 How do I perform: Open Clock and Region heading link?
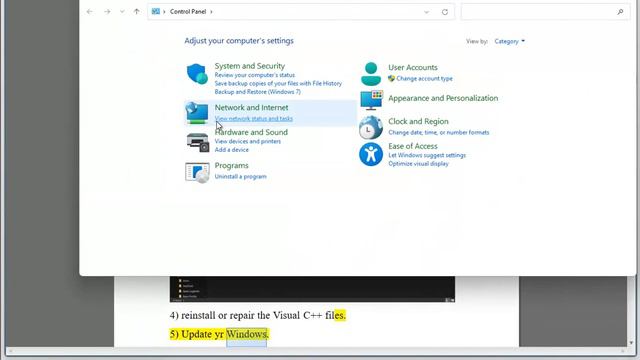tap(418, 121)
